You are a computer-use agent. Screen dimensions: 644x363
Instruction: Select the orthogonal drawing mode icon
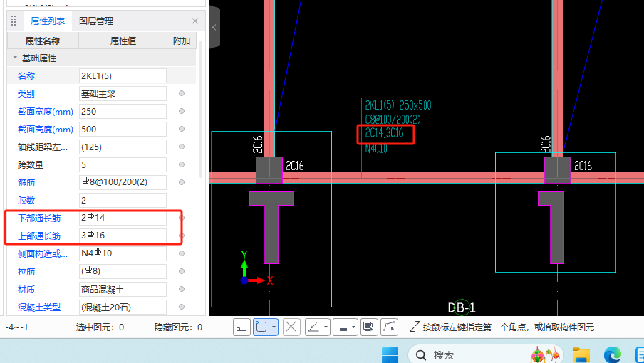241,327
